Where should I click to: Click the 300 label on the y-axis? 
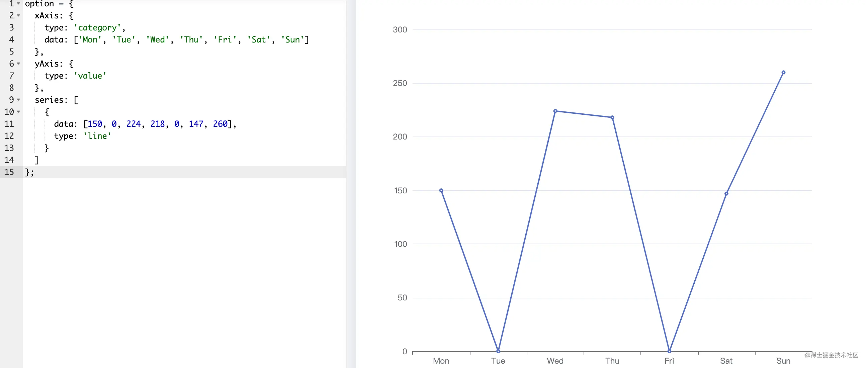400,30
